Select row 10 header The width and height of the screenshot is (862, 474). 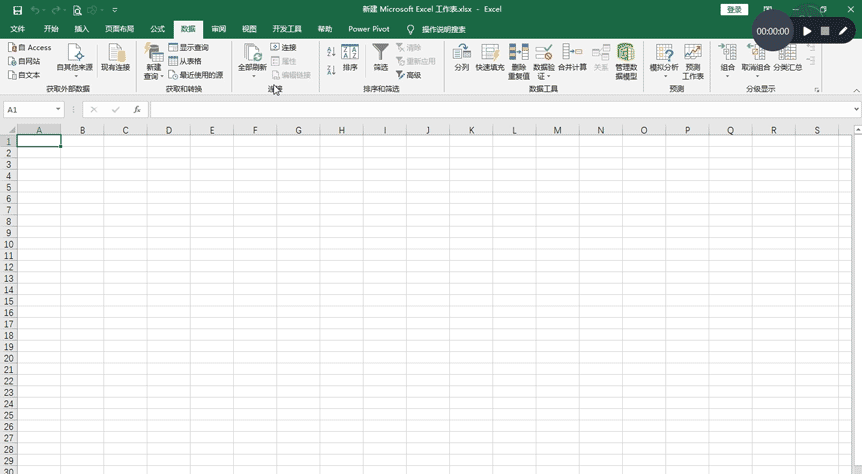[8, 244]
